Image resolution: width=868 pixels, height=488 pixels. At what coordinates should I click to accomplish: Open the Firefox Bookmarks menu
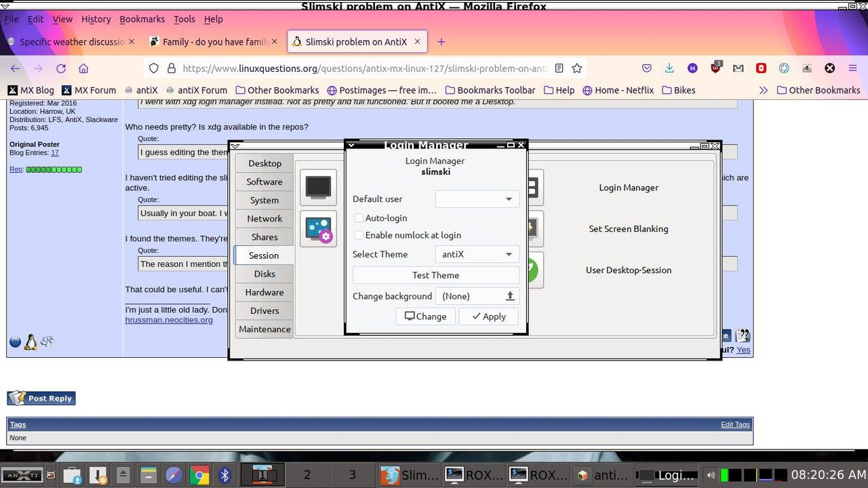142,19
